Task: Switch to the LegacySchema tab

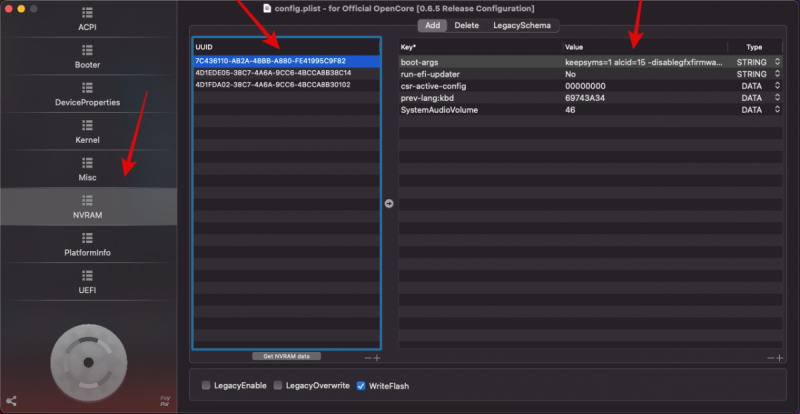Action: (x=521, y=26)
